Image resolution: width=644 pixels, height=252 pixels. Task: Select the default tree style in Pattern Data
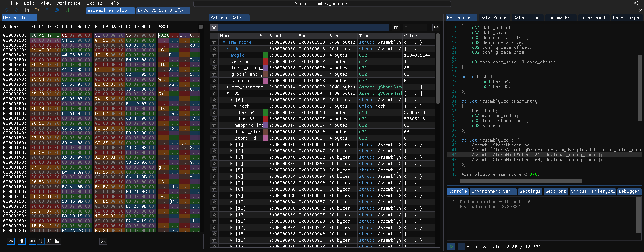407,28
